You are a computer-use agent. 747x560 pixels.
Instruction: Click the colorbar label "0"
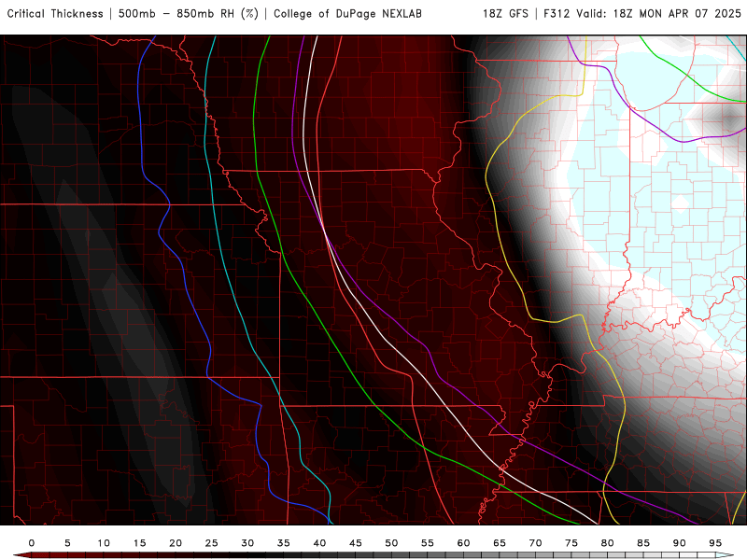pos(32,543)
